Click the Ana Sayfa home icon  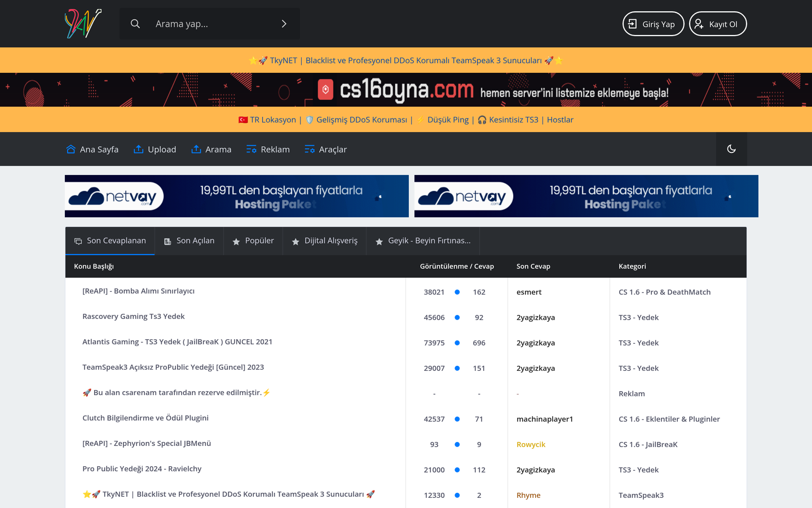pos(70,149)
